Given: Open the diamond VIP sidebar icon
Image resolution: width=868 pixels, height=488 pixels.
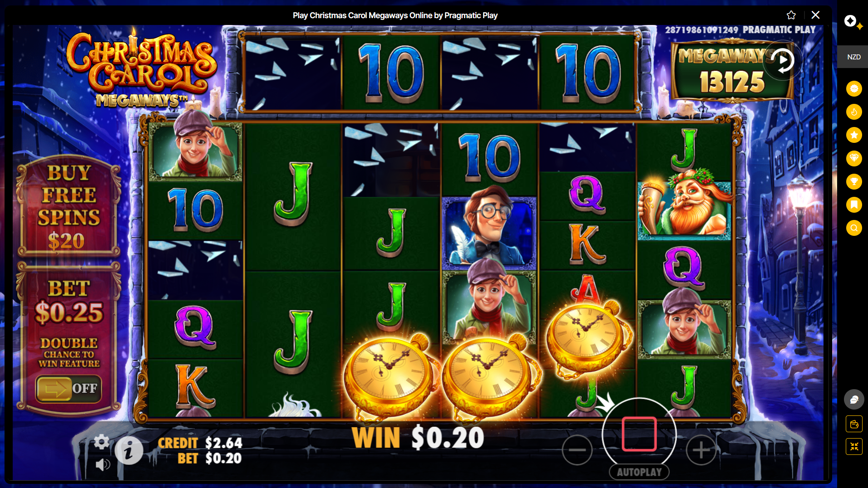Looking at the screenshot, I should (x=854, y=158).
